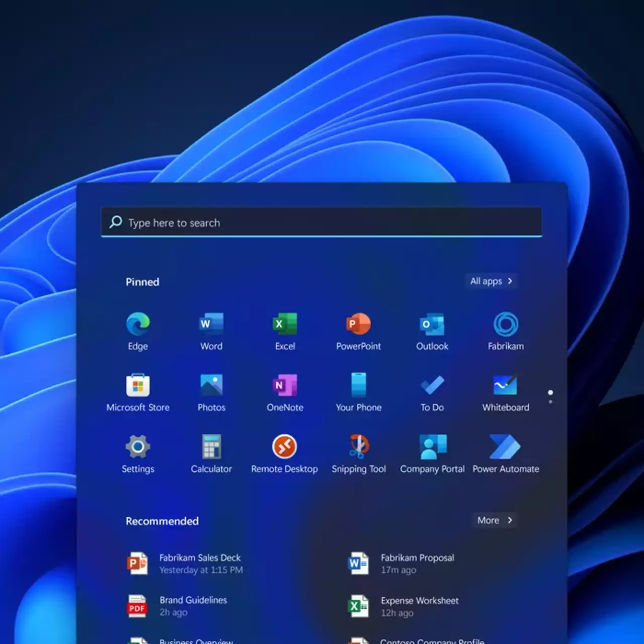Click the Excel file icon beside Expense Worksheet
This screenshot has width=644, height=644.
[358, 606]
